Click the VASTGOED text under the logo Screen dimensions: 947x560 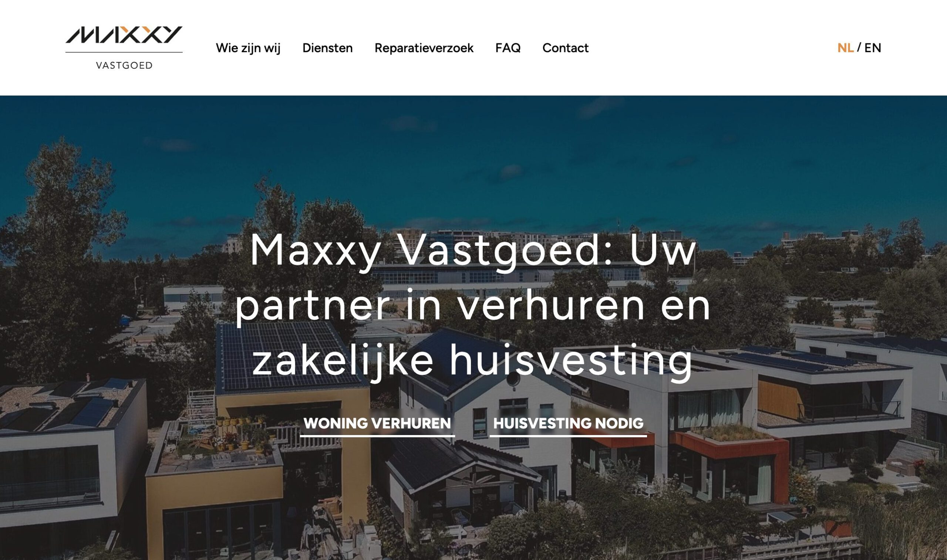(x=124, y=65)
